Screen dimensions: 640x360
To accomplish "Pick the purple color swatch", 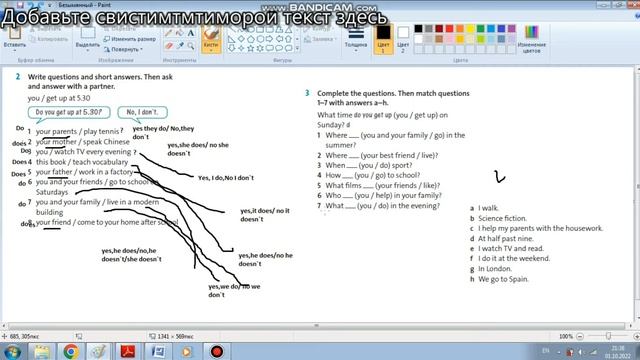I will [x=511, y=28].
